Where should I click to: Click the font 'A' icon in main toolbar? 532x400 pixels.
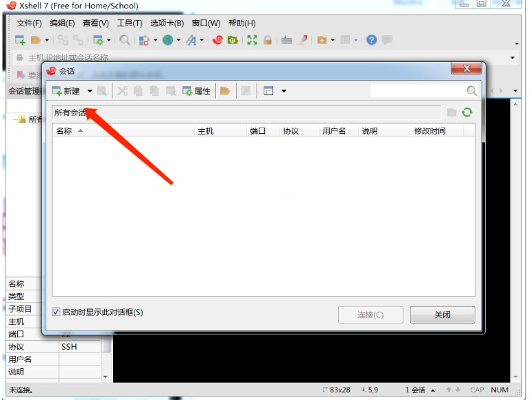[191, 40]
